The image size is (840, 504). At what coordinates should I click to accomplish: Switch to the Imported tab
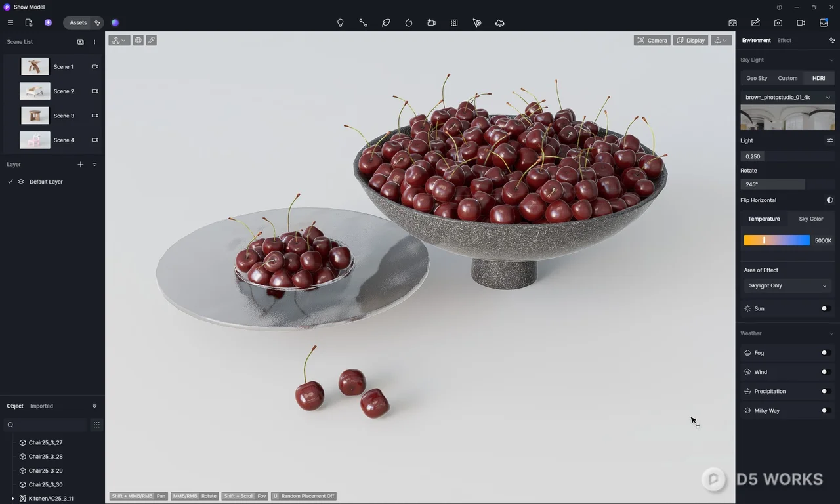click(41, 406)
